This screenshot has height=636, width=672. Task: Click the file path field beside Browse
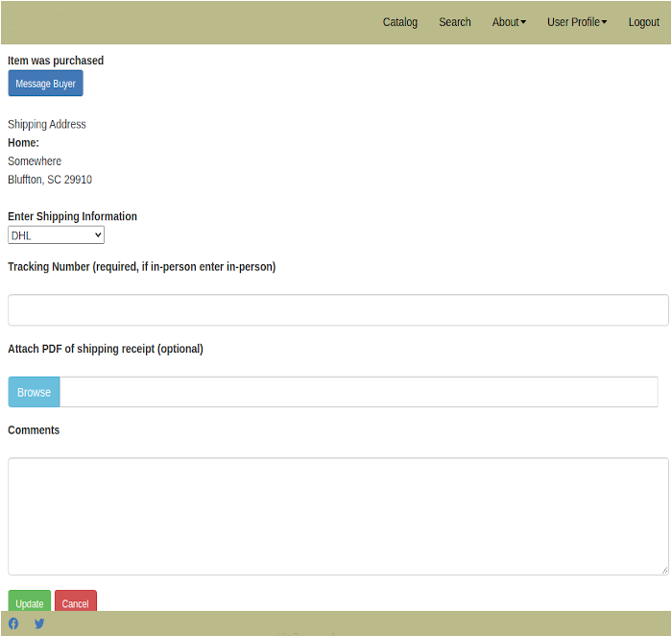coord(358,392)
